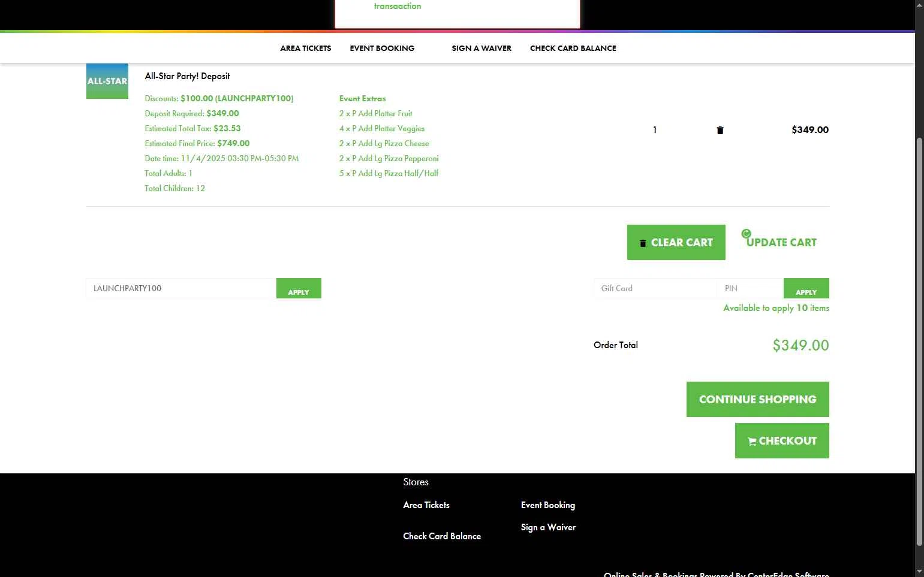Image resolution: width=924 pixels, height=577 pixels.
Task: Proceed with the Checkout button
Action: click(x=782, y=440)
